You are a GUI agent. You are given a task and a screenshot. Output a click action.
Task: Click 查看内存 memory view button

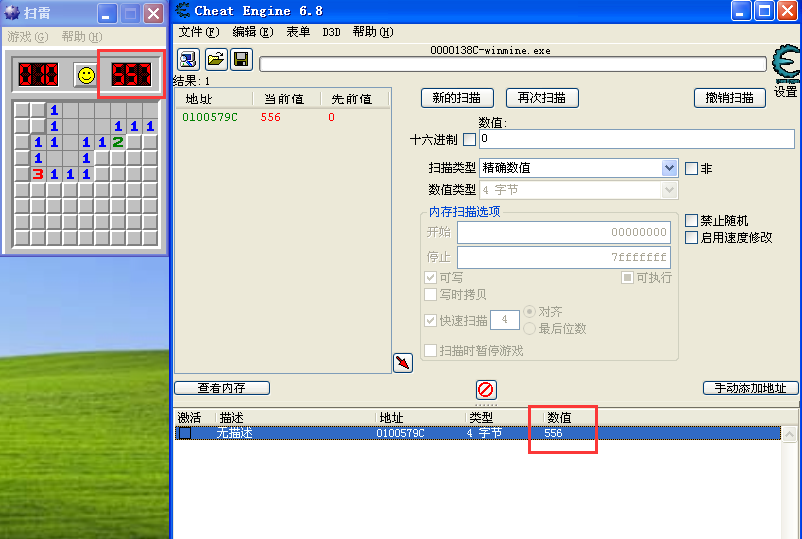(x=222, y=388)
